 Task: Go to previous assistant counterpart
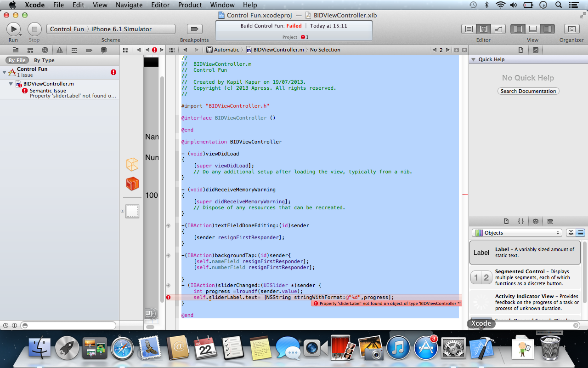coord(434,50)
